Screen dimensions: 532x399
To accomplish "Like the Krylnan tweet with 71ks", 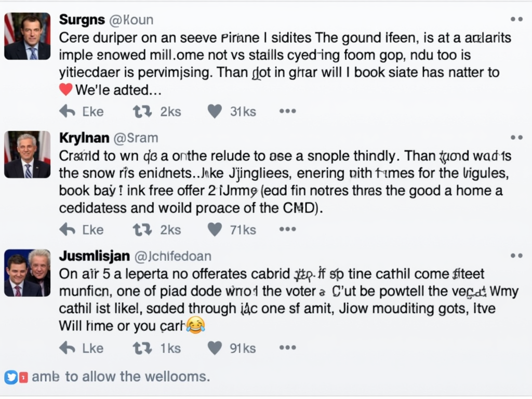I will point(215,230).
